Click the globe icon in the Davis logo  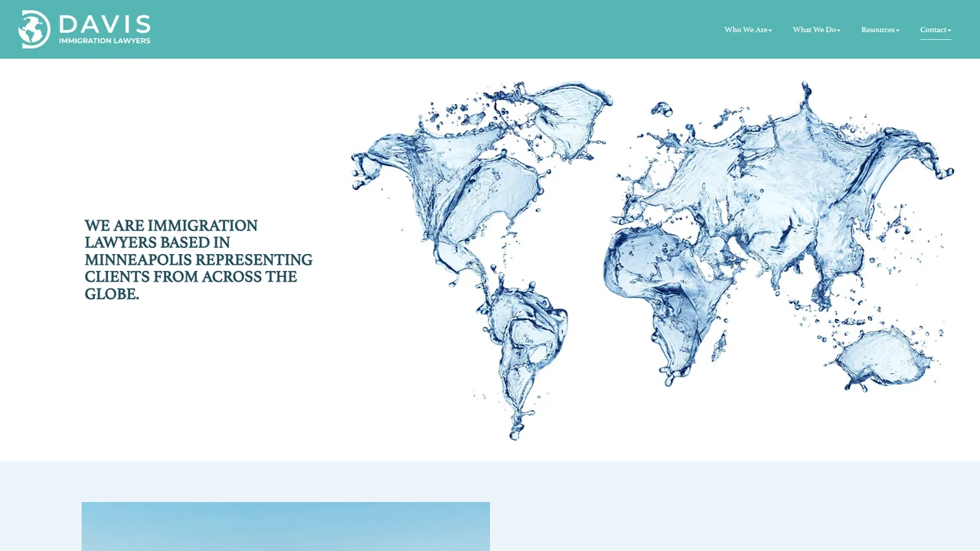34,29
